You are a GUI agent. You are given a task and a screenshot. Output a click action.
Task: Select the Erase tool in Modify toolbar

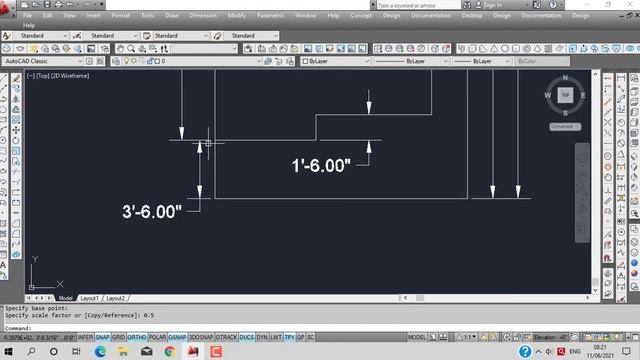click(x=16, y=78)
